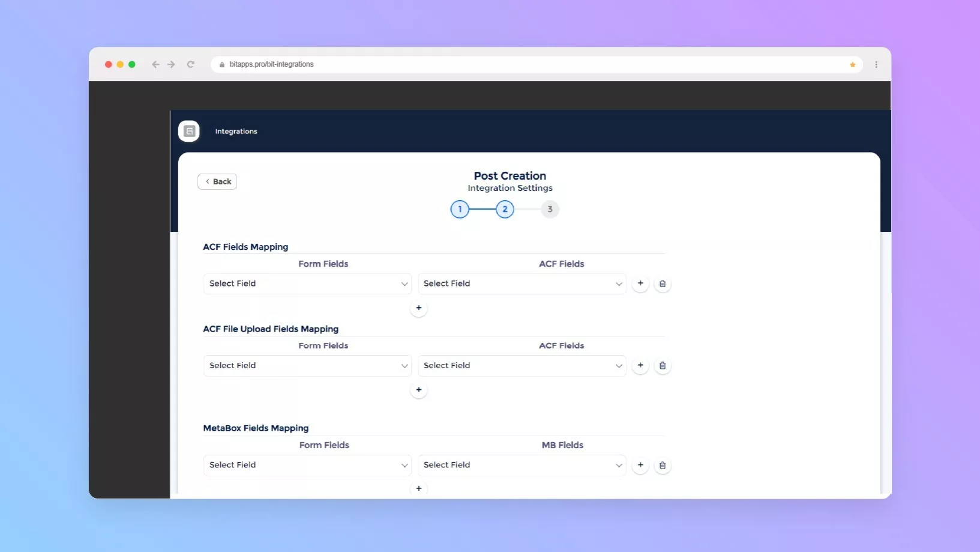Bookmark page with the star icon

coord(852,65)
